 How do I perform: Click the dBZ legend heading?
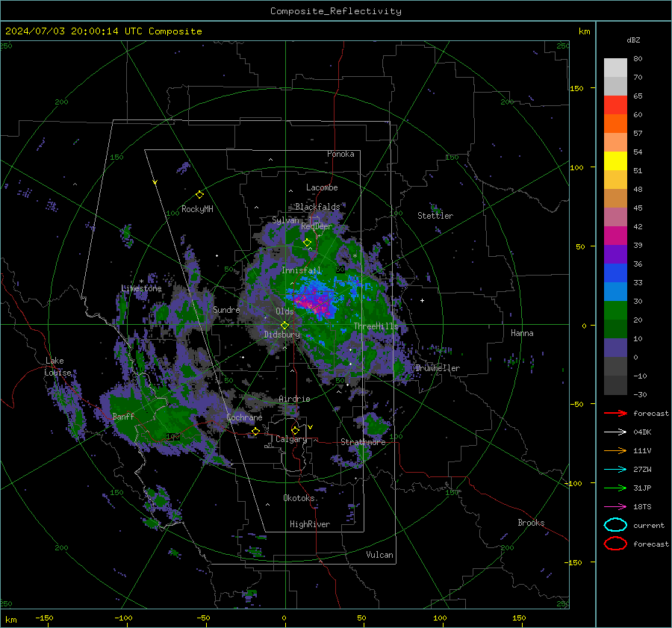click(633, 40)
